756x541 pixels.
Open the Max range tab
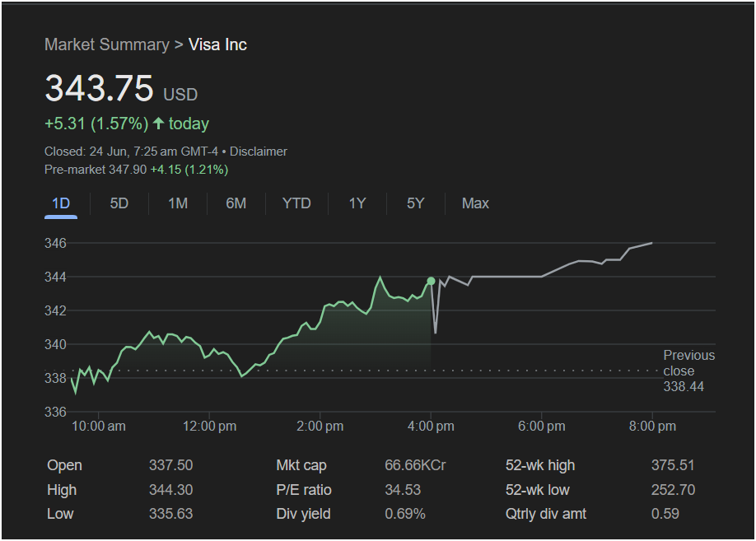click(x=475, y=203)
